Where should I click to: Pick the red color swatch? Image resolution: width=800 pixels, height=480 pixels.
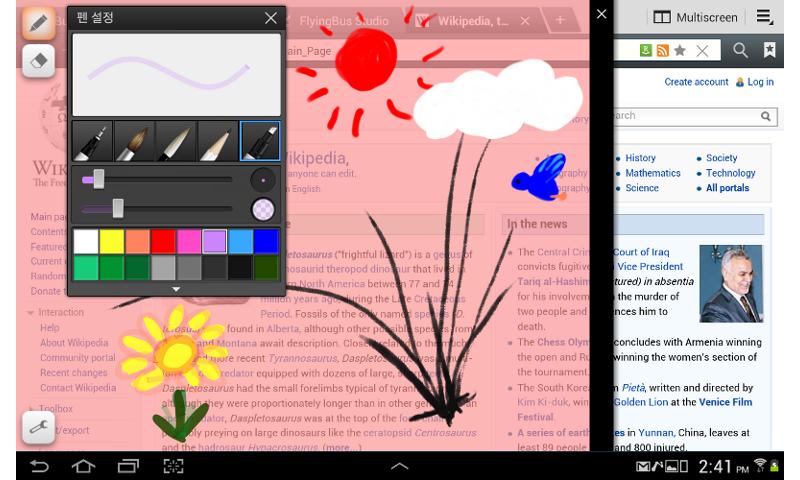(163, 241)
